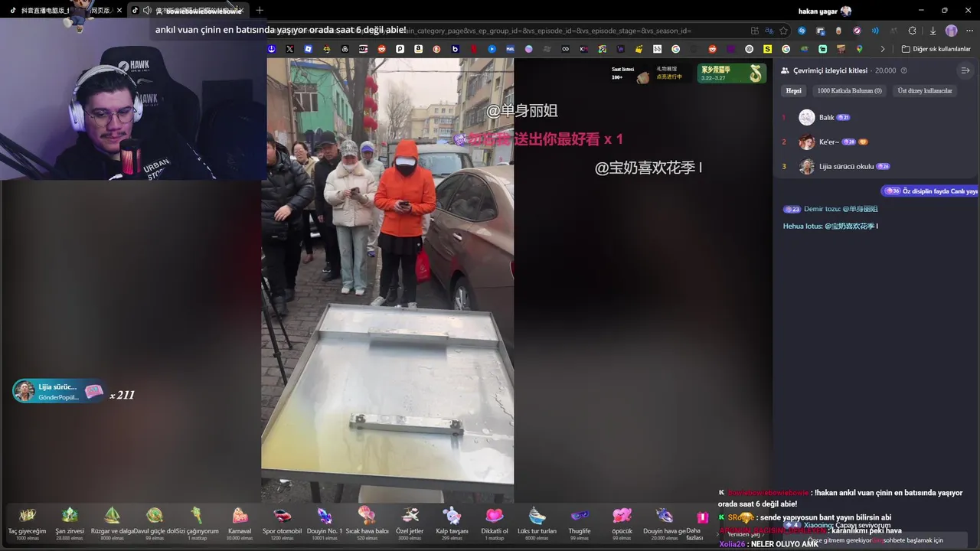The height and width of the screenshot is (551, 980).
Task: Open Diğer sık kullanılanlar folder
Action: coord(936,49)
